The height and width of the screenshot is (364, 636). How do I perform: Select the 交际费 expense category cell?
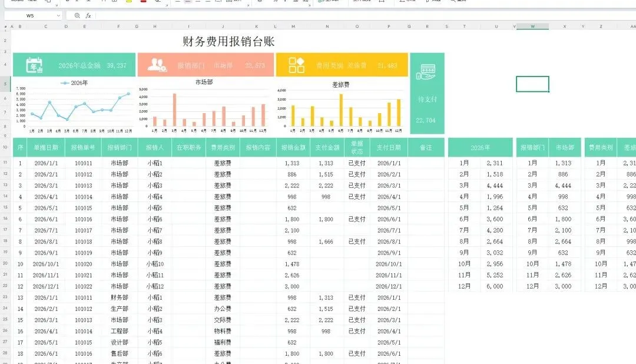(x=223, y=320)
